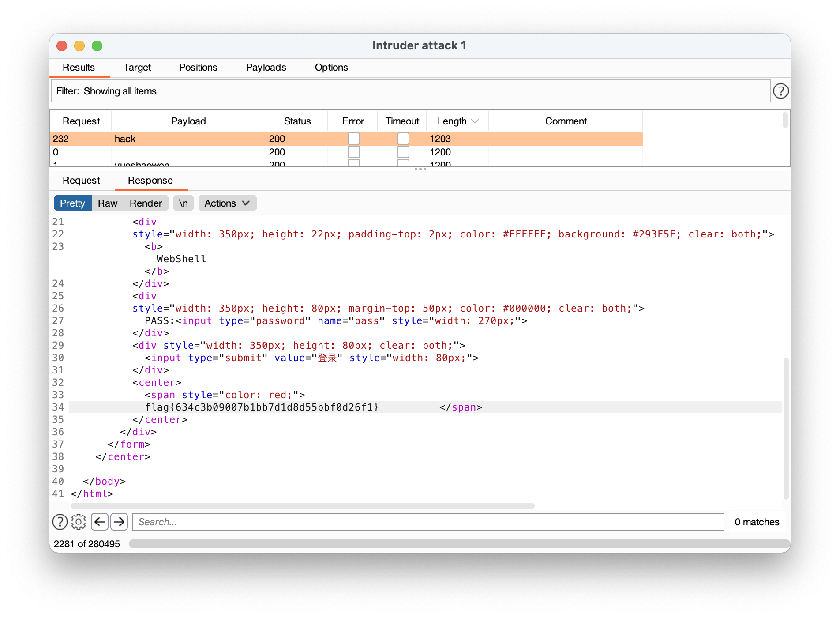Open the filter help question mark icon
Image resolution: width=840 pixels, height=618 pixels.
coord(780,91)
